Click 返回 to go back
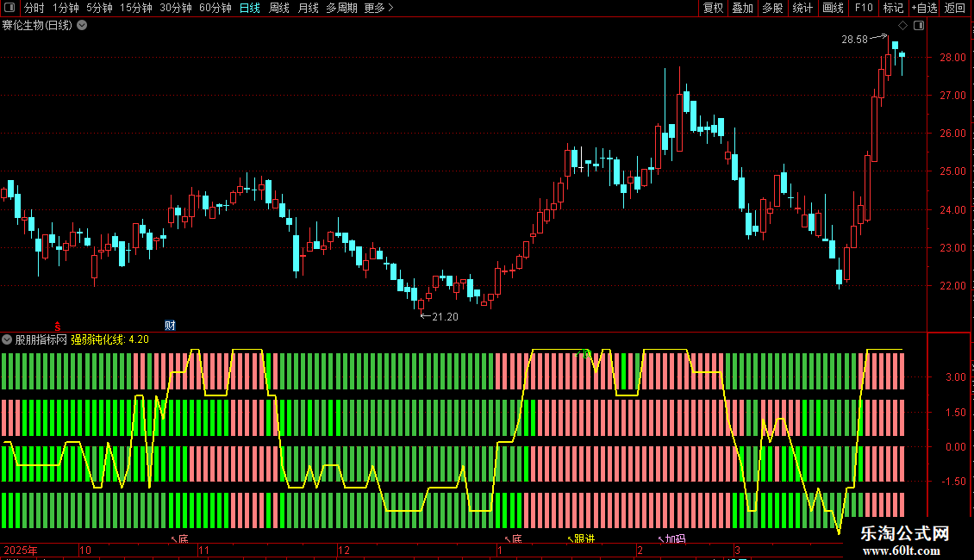Screen dimensions: 974x560 tap(955, 8)
